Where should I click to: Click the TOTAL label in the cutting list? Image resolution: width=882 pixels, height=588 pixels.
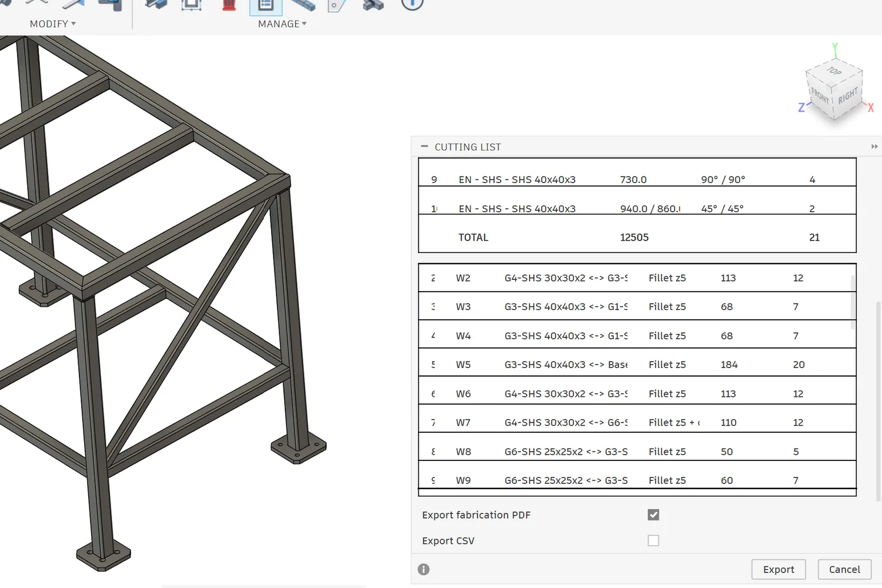(x=473, y=238)
